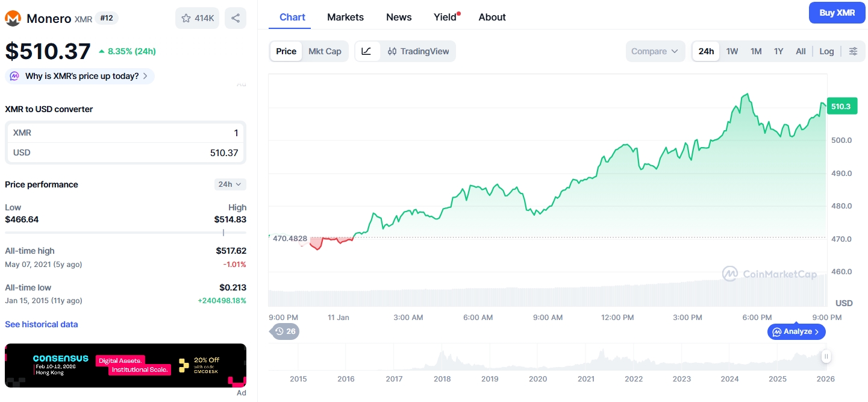Click the Analyze button on chart
The image size is (868, 402).
(796, 331)
